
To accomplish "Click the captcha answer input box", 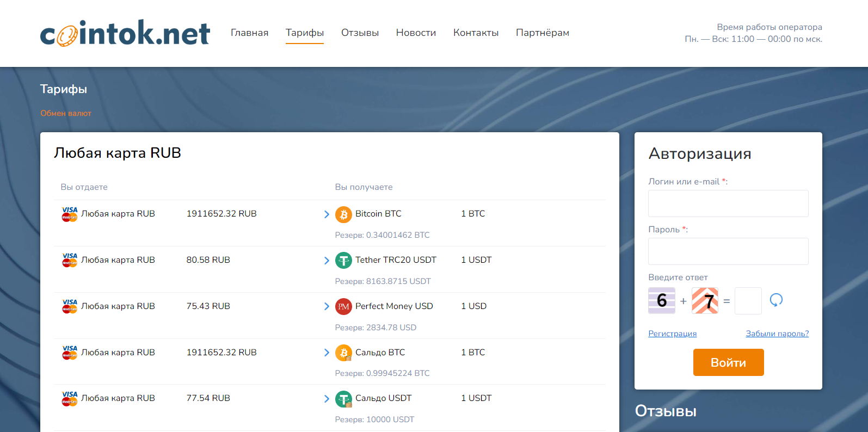I will click(748, 301).
